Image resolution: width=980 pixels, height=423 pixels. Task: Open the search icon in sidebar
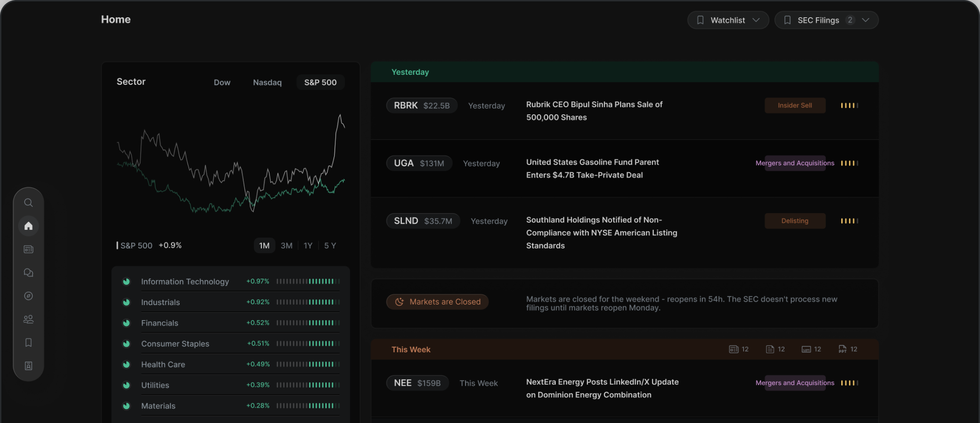pyautogui.click(x=28, y=203)
